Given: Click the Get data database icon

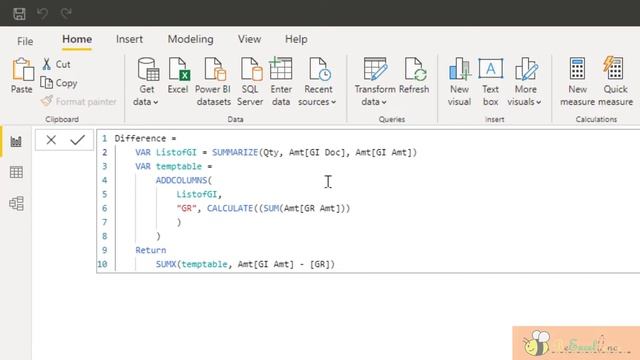Looking at the screenshot, I should (x=148, y=69).
